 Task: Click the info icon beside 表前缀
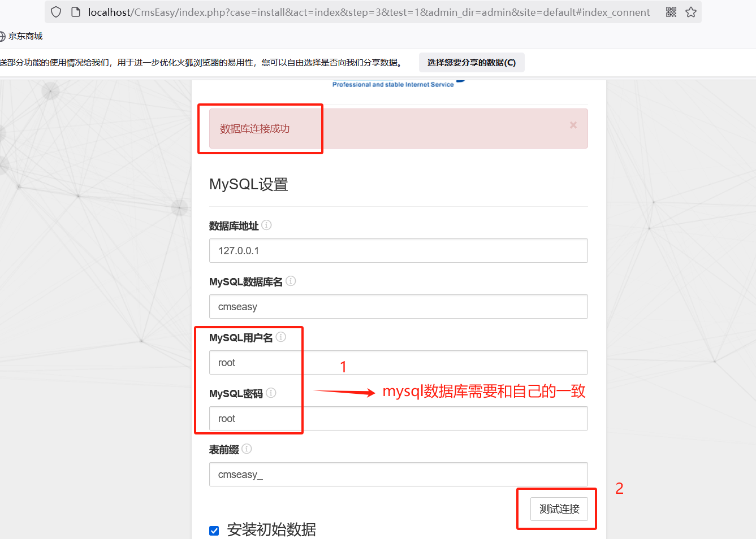point(247,449)
